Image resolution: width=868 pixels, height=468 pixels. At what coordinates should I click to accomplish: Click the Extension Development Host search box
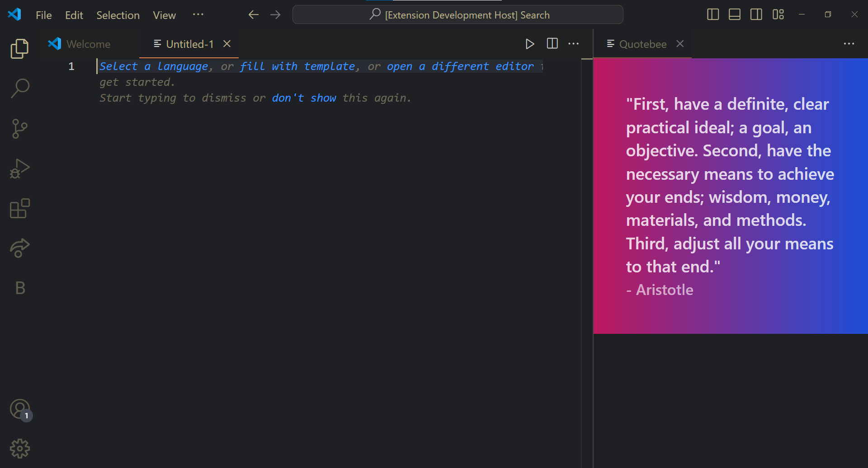pyautogui.click(x=458, y=15)
